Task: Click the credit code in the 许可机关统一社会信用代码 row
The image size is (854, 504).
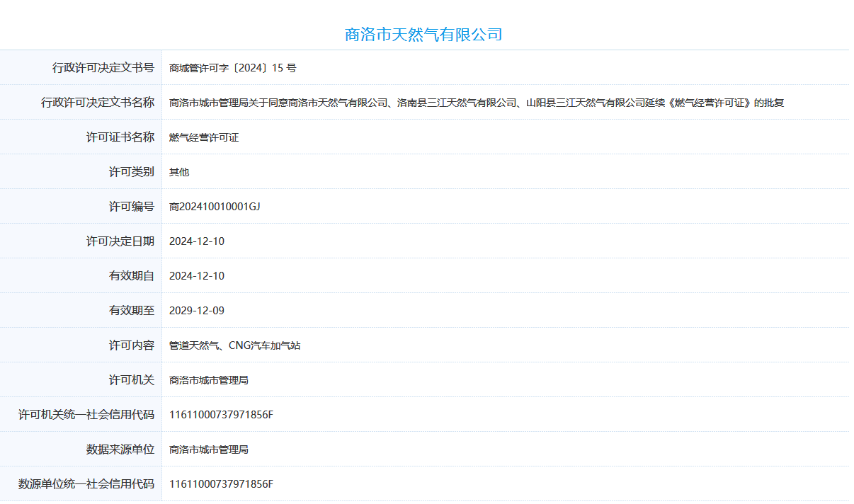Action: click(x=221, y=415)
